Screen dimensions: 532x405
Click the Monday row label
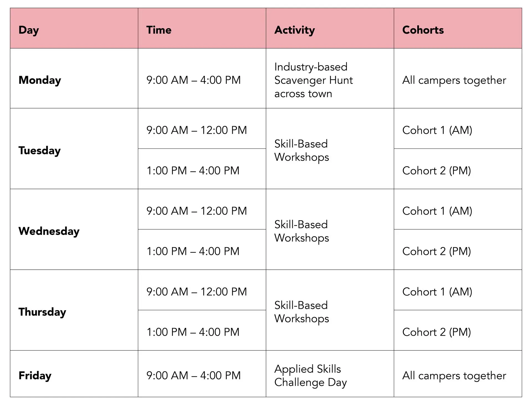click(40, 80)
